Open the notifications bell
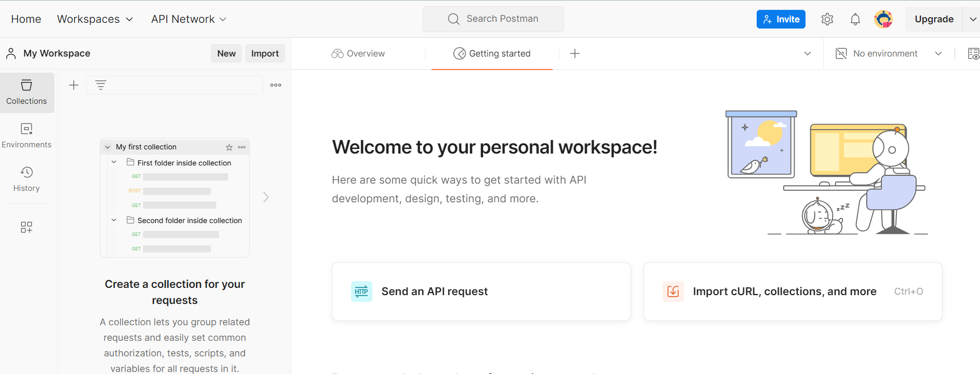The width and height of the screenshot is (980, 374). click(x=855, y=19)
